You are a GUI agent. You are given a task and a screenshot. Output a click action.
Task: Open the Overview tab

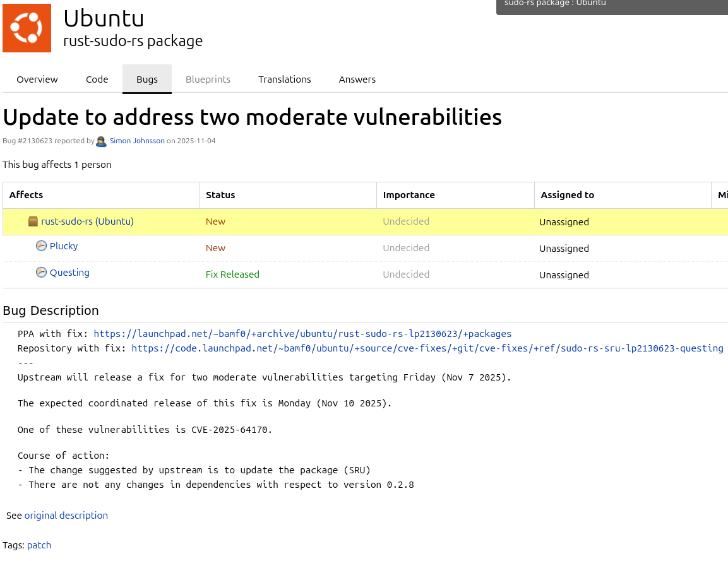tap(37, 80)
